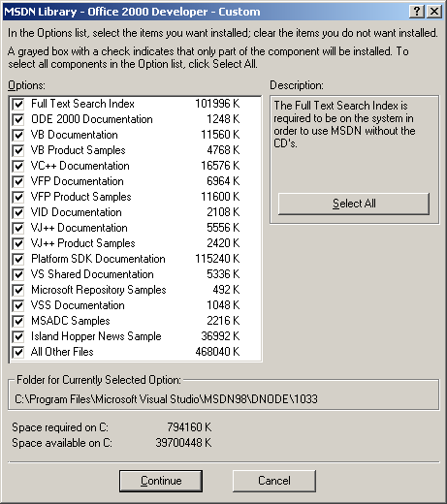Close the Custom setup dialog window
447x504 pixels.
[434, 12]
